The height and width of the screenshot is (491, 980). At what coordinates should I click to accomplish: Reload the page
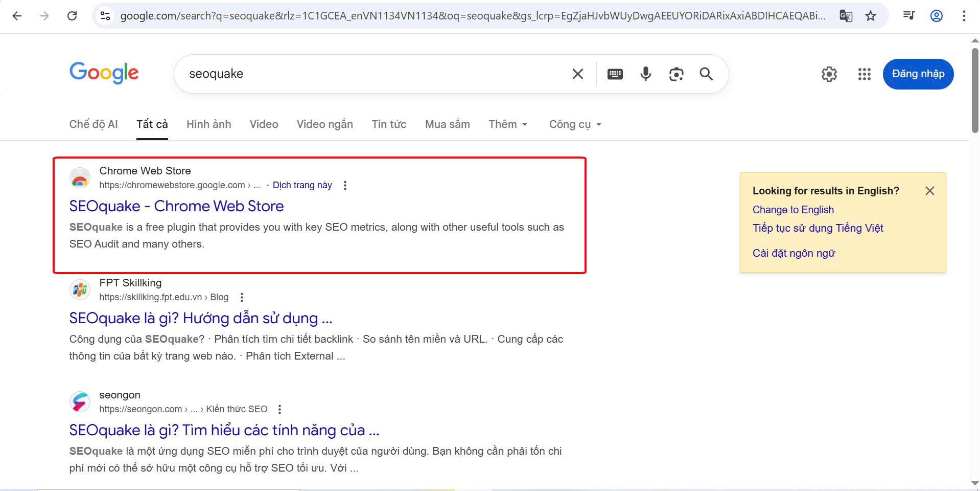72,15
